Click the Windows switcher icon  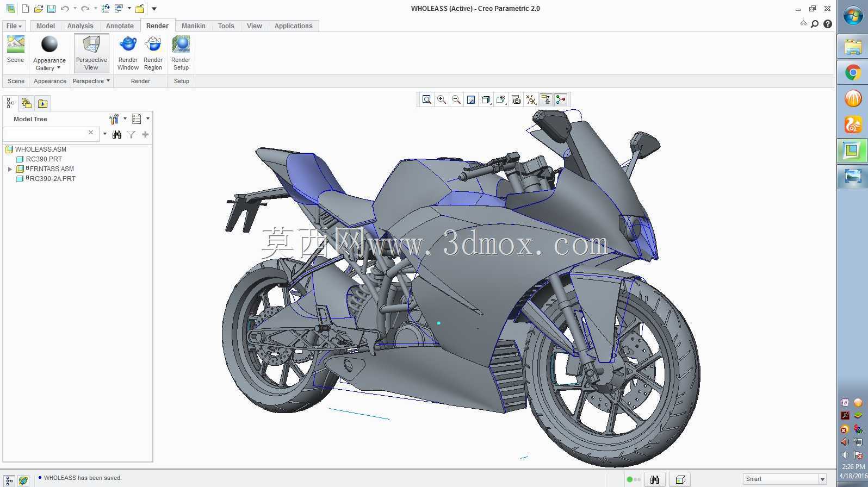[x=119, y=9]
